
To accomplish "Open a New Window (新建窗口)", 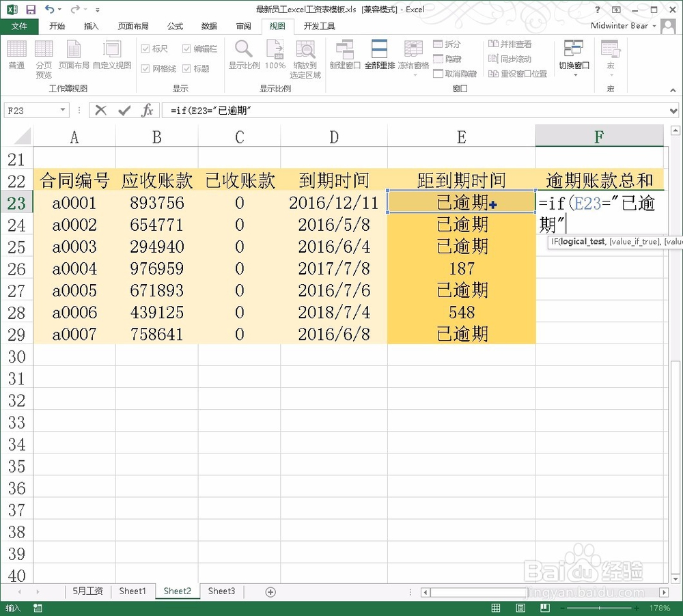I will click(345, 55).
